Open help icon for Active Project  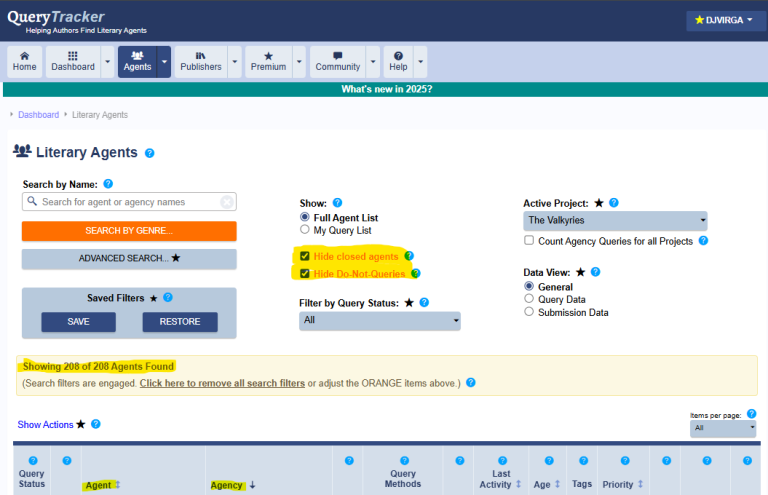614,203
